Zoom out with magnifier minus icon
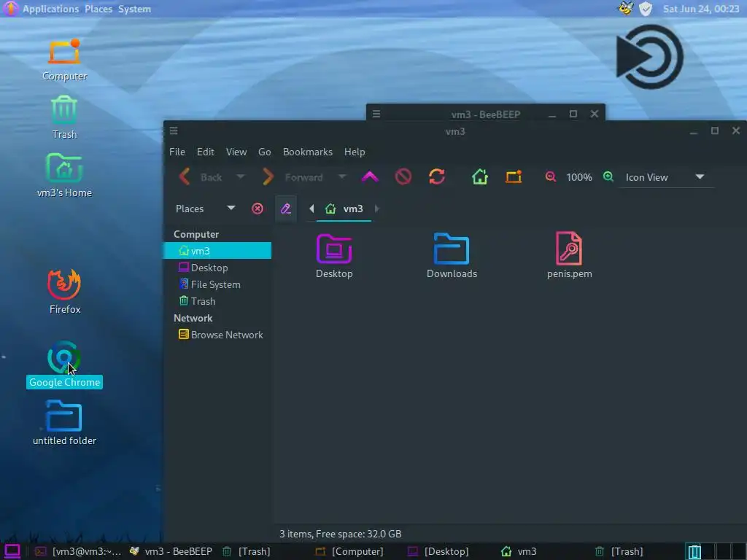This screenshot has height=560, width=747. point(551,177)
